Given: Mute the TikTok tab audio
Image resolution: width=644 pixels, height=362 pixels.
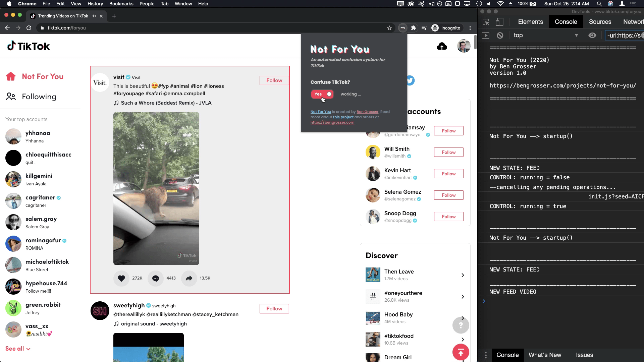Looking at the screenshot, I should (x=94, y=16).
